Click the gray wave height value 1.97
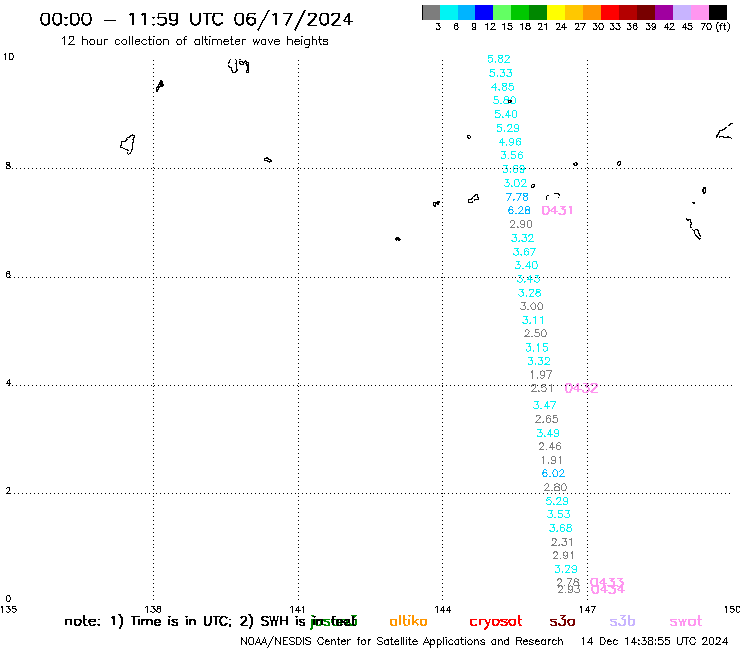 point(541,375)
